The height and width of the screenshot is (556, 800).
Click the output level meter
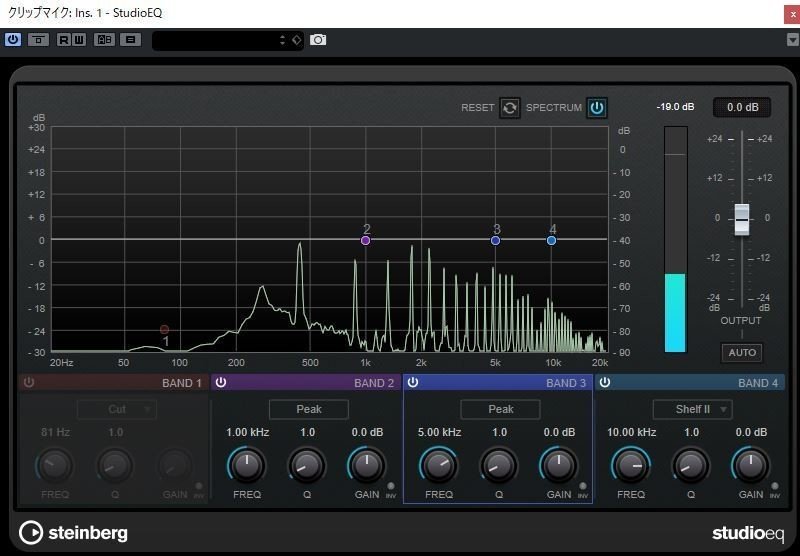(x=676, y=239)
